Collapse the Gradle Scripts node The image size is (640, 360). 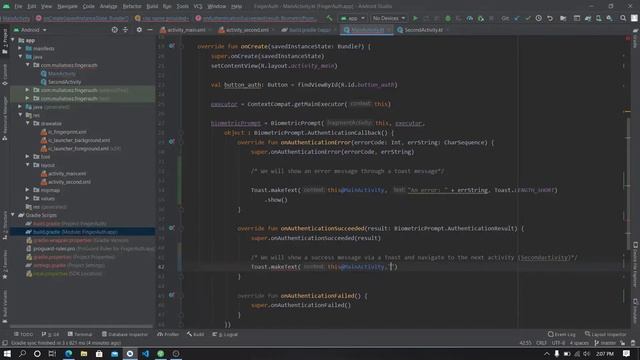[x=13, y=215]
